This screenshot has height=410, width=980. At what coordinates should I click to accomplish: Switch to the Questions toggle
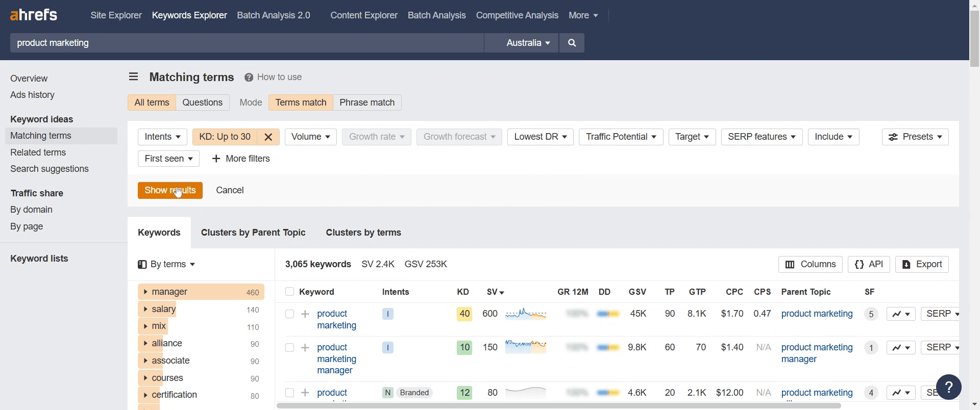(203, 102)
